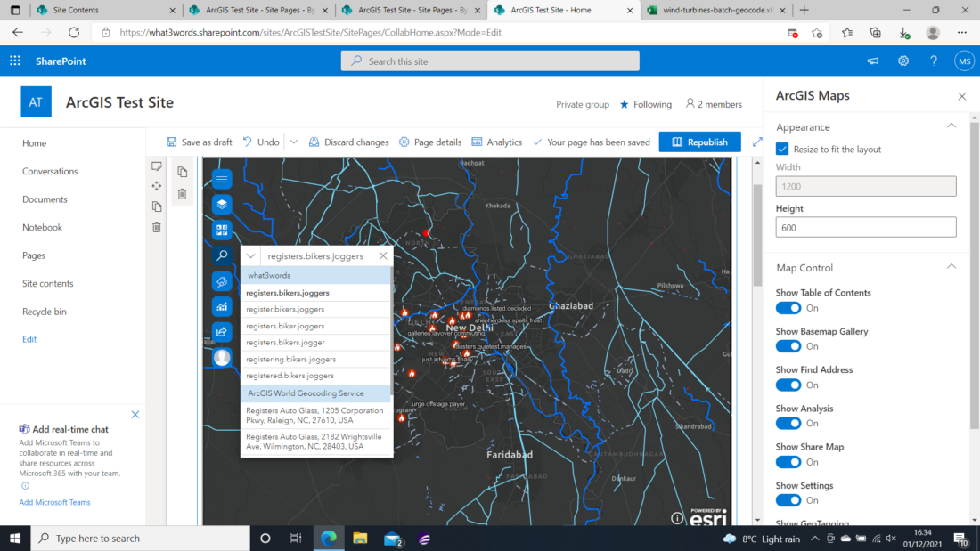Open the Recycle bin navigation item
Viewport: 980px width, 551px height.
(x=45, y=312)
